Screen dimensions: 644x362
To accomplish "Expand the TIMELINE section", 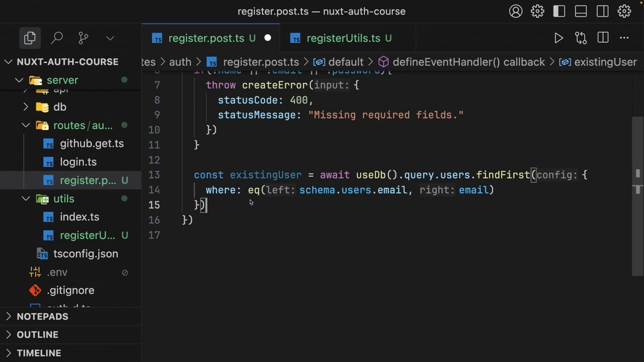I will point(70,353).
